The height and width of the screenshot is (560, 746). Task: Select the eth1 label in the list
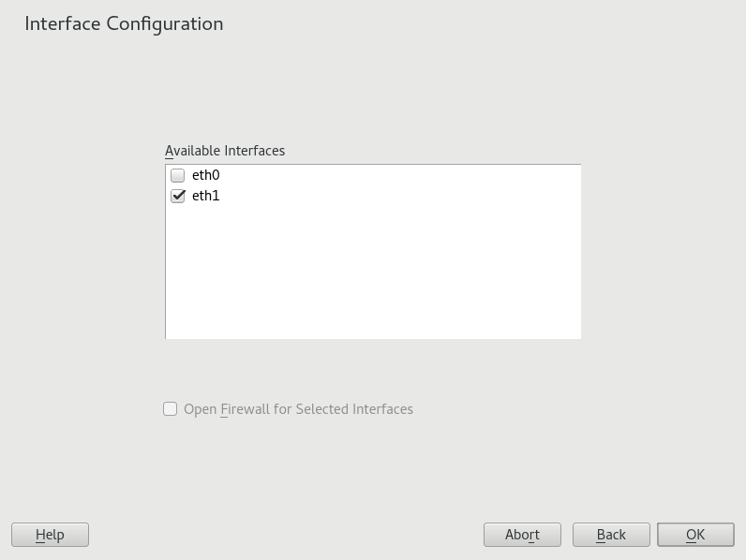click(205, 196)
